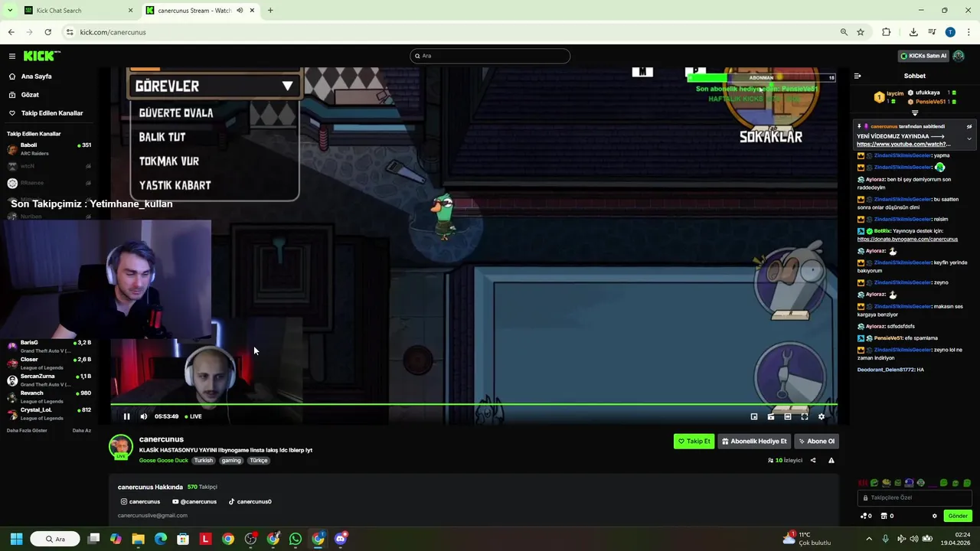Open the pinned YouTube link
Viewport: 980px width, 551px height.
coord(903,144)
